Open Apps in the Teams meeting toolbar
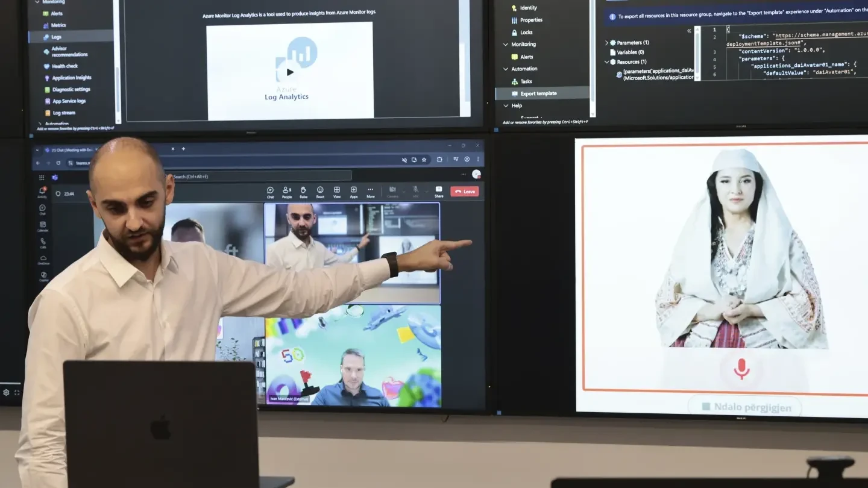 (354, 192)
